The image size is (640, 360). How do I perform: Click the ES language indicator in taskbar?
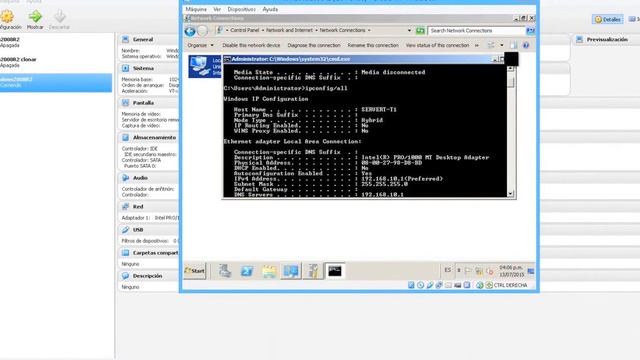(x=448, y=270)
